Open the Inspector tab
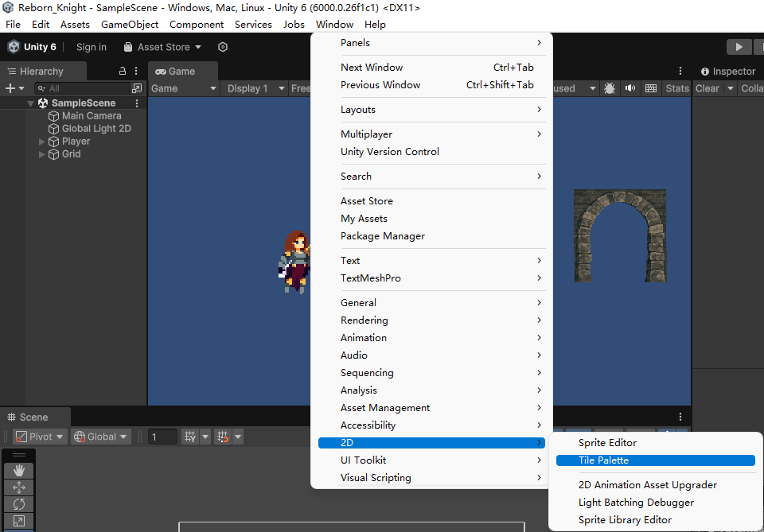Image resolution: width=764 pixels, height=532 pixels. [728, 71]
